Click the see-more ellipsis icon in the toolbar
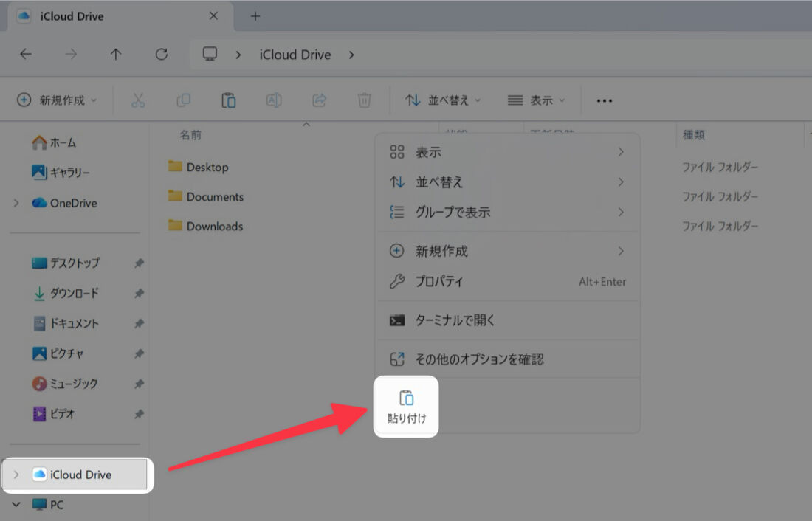The width and height of the screenshot is (812, 521). pos(604,100)
